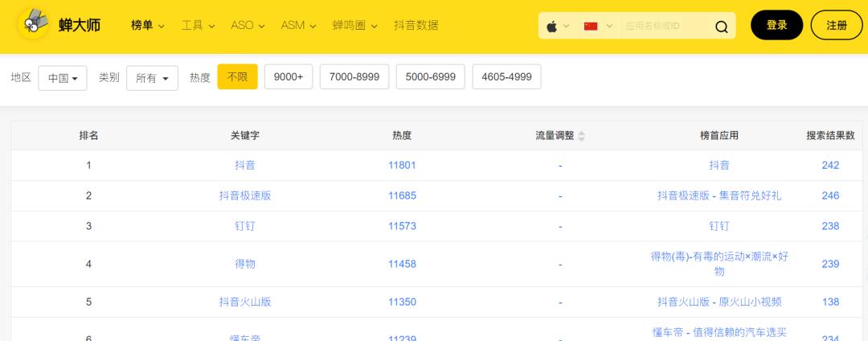The image size is (868, 341).
Task: Open the ASM menu
Action: (298, 26)
